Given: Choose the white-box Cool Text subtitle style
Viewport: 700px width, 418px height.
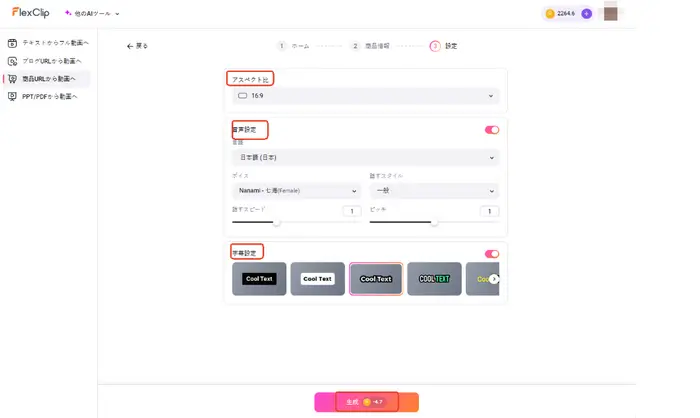Looking at the screenshot, I should (317, 279).
